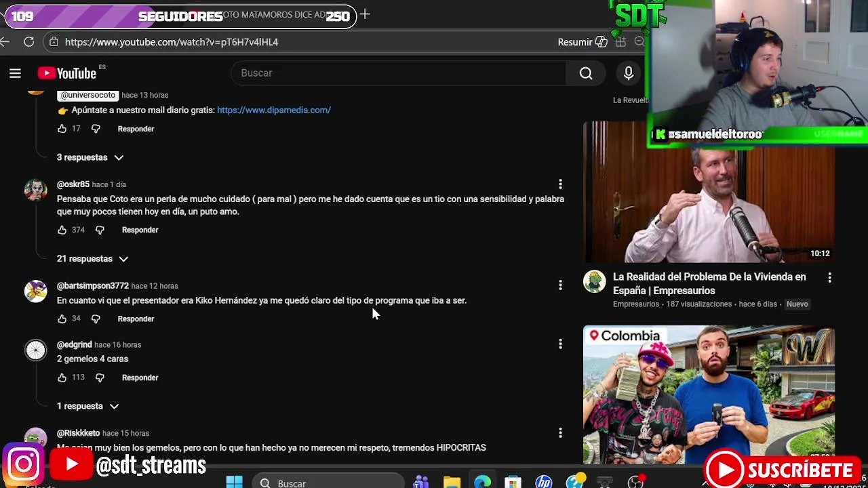Like the @oskr85 comment
The image size is (868, 488).
coord(62,230)
